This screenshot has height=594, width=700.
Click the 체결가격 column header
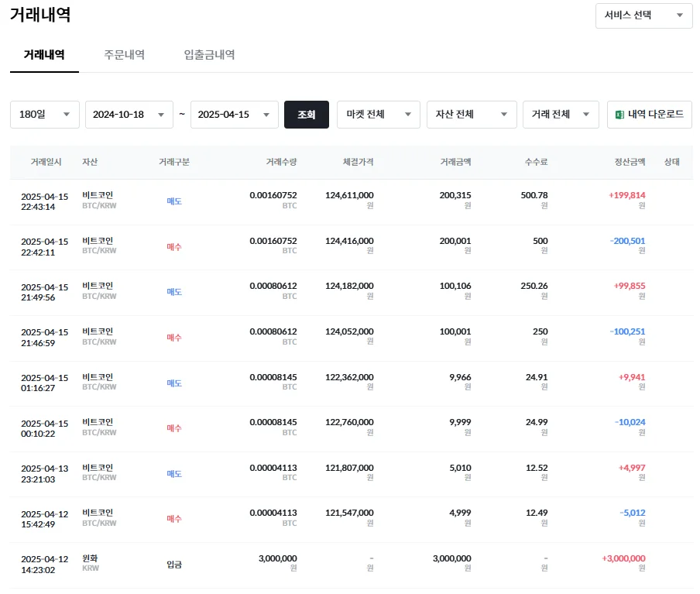358,162
